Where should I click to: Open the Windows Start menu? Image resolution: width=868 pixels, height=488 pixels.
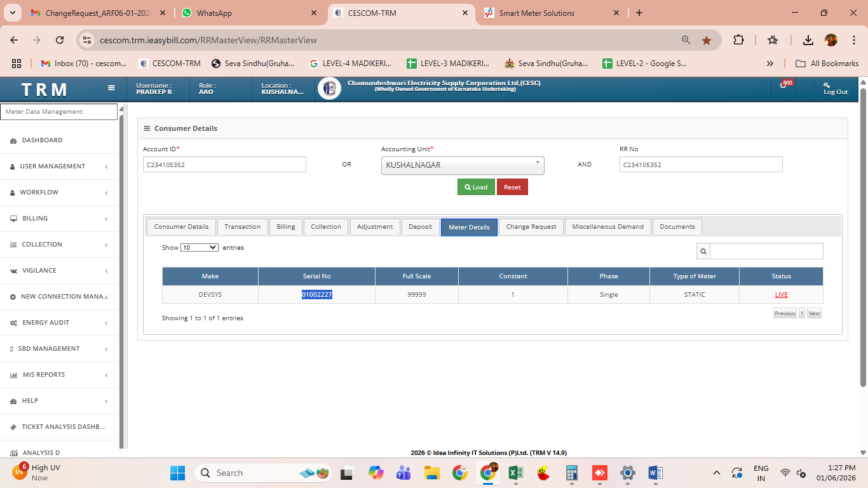click(x=177, y=473)
